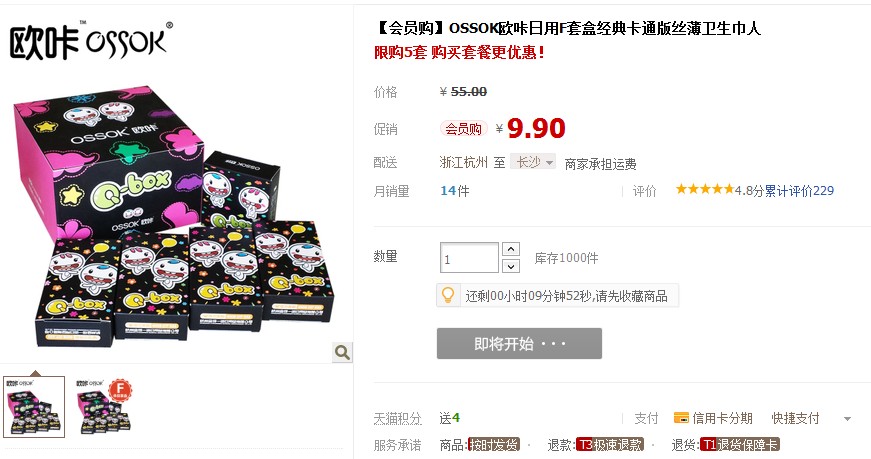Image resolution: width=871 pixels, height=459 pixels.
Task: Click the quantity input field
Action: coord(469,258)
